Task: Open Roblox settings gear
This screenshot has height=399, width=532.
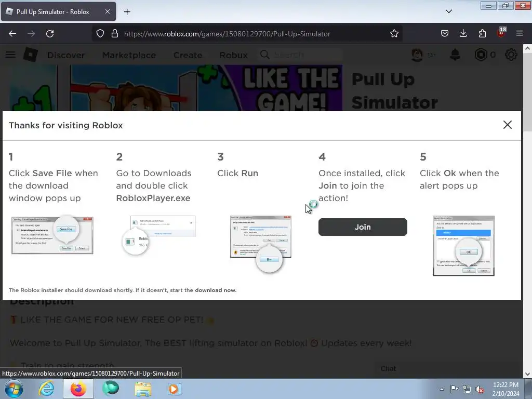Action: pyautogui.click(x=511, y=55)
